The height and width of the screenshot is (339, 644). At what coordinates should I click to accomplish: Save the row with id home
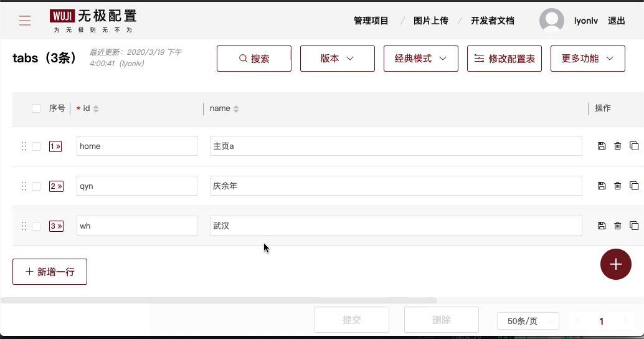pyautogui.click(x=601, y=146)
